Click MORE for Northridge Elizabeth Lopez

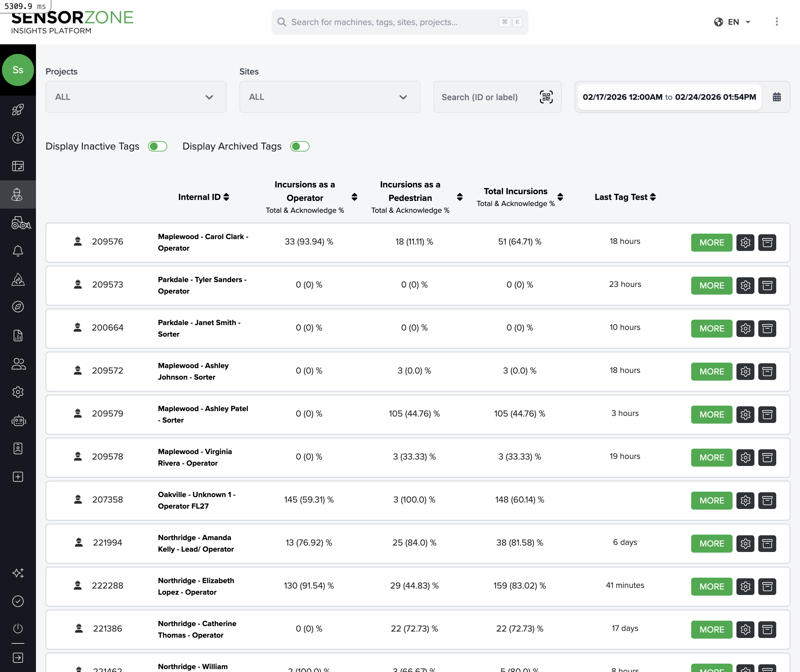[711, 586]
